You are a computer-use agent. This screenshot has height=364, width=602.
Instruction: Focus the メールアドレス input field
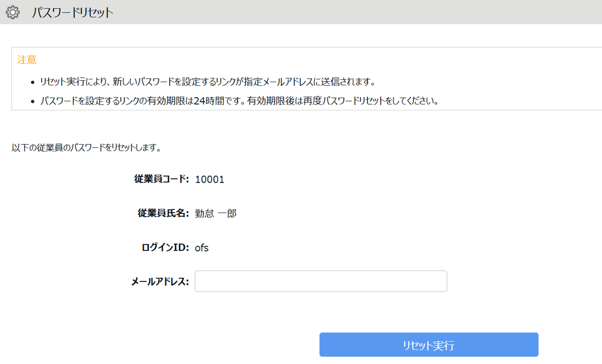pos(321,281)
